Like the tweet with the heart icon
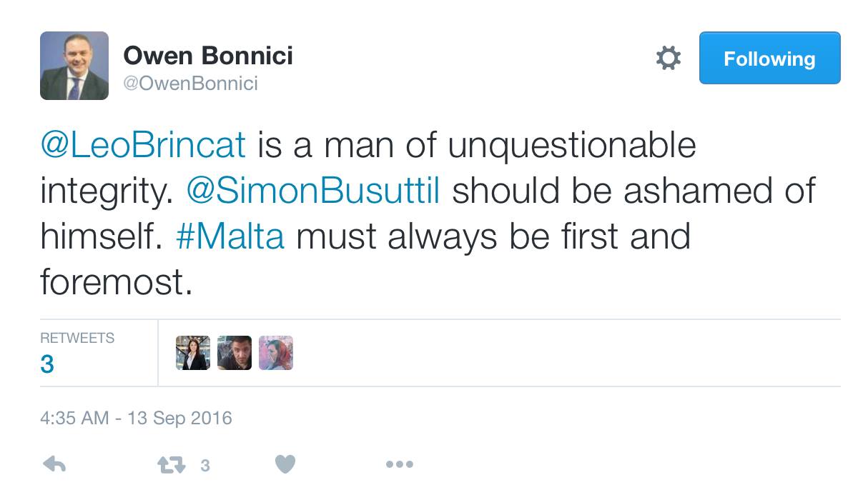 [285, 465]
